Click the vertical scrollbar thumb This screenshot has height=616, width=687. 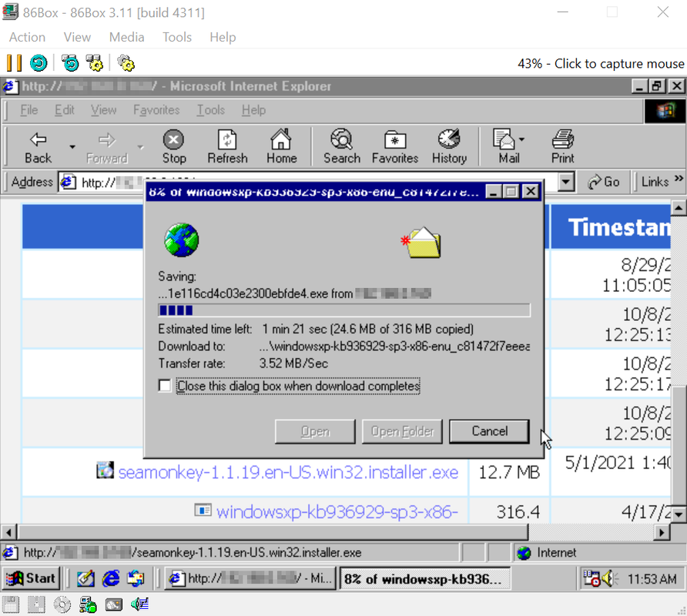679,445
